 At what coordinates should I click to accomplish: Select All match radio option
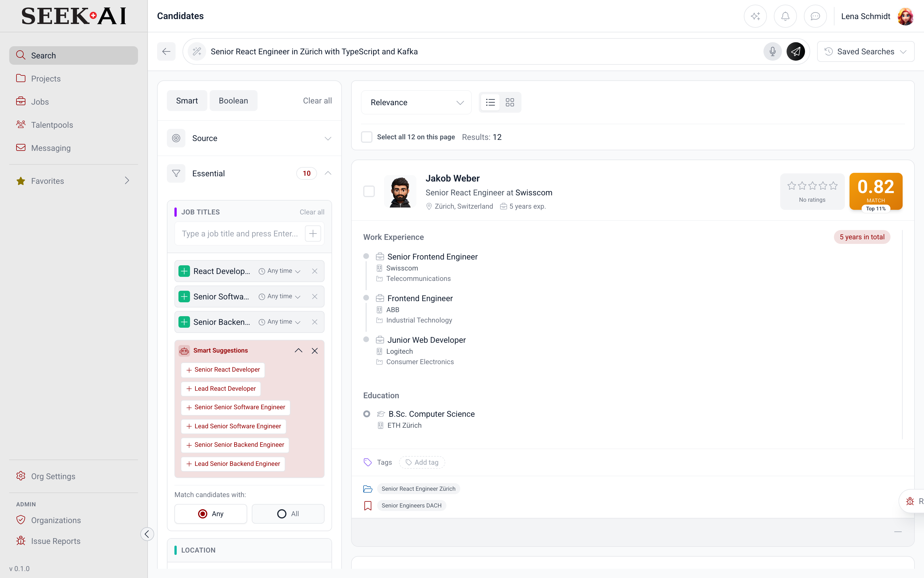288,513
